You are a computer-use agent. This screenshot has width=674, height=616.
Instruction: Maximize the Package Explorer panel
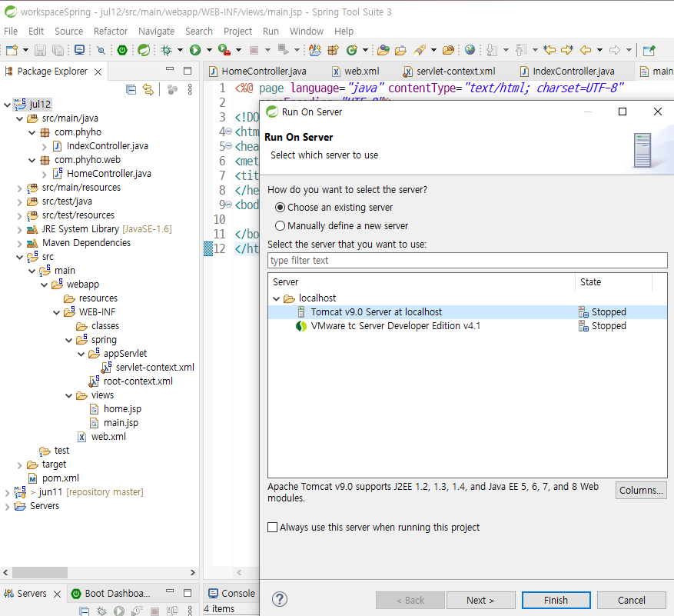tap(188, 71)
